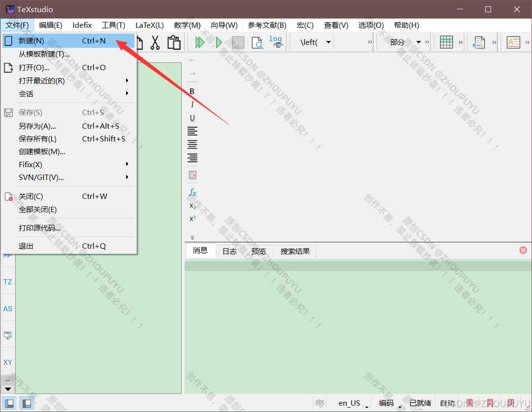Switch to the 搜索结果 tab

tap(295, 251)
